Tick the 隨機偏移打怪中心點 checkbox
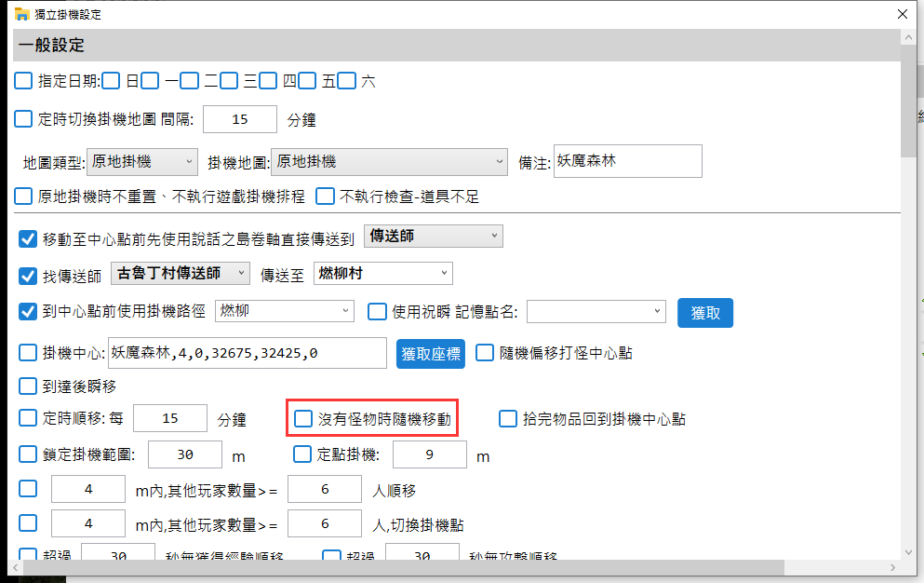924x583 pixels. click(x=484, y=353)
